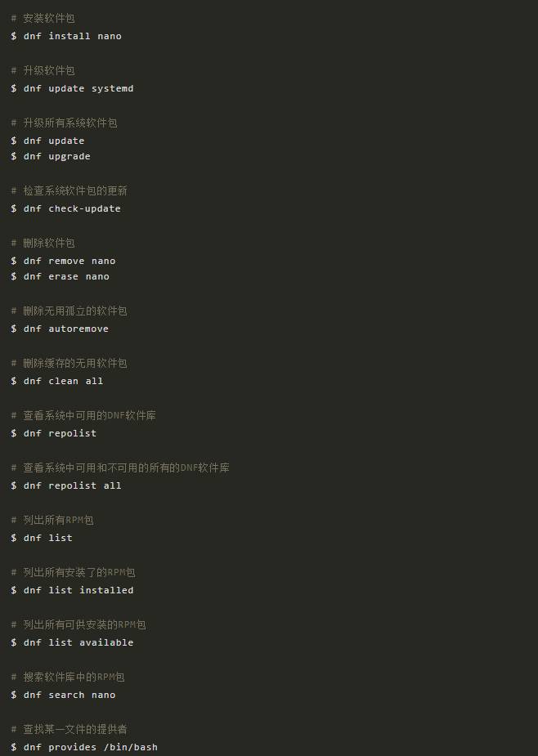Click the "# 检查系统软件包的更新" comment
This screenshot has height=756, width=538.
pos(69,190)
